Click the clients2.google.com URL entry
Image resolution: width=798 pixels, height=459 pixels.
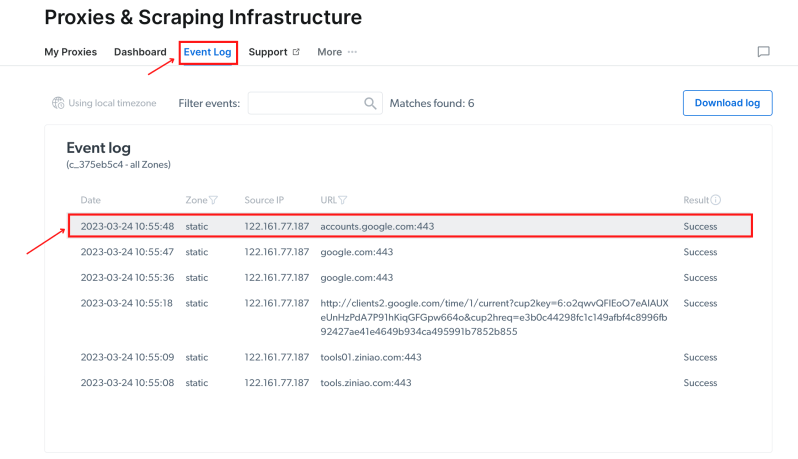[x=494, y=318]
